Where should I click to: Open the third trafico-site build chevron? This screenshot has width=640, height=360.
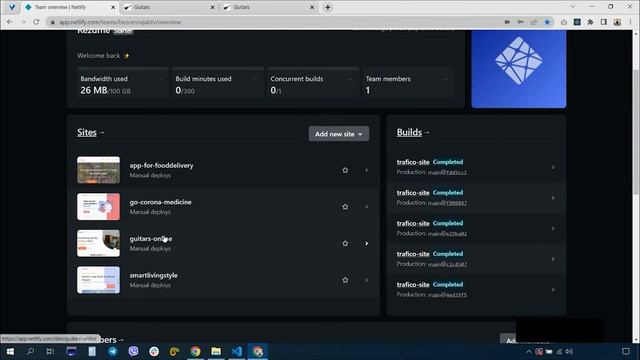coord(553,229)
